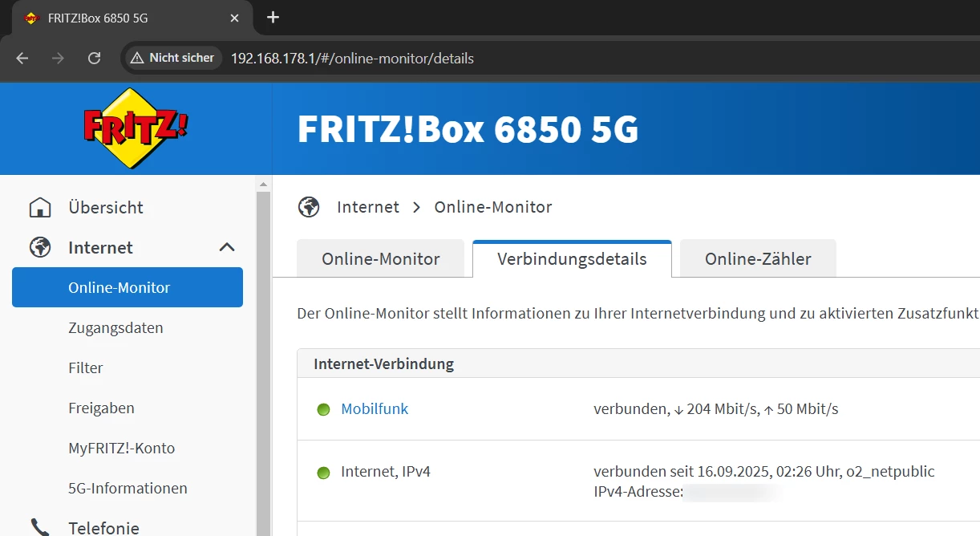Click the green status dot beside Internet, IPv4
The image size is (980, 536).
[x=323, y=473]
